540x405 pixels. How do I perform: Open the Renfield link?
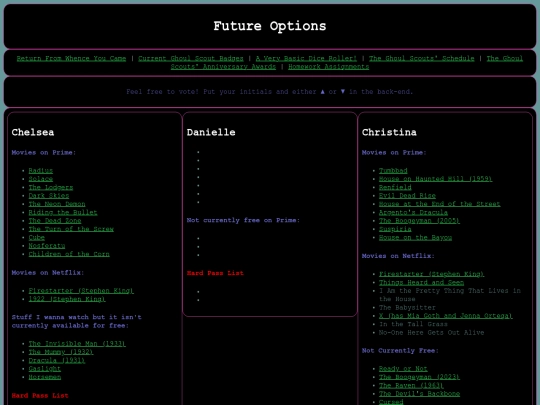(x=395, y=187)
